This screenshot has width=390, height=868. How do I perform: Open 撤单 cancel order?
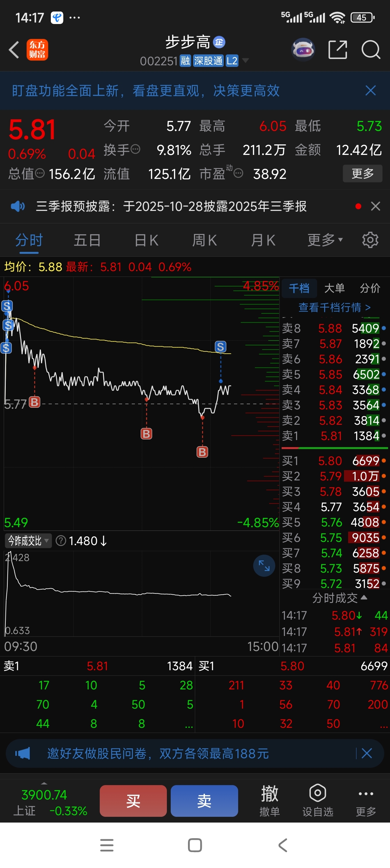(x=269, y=800)
